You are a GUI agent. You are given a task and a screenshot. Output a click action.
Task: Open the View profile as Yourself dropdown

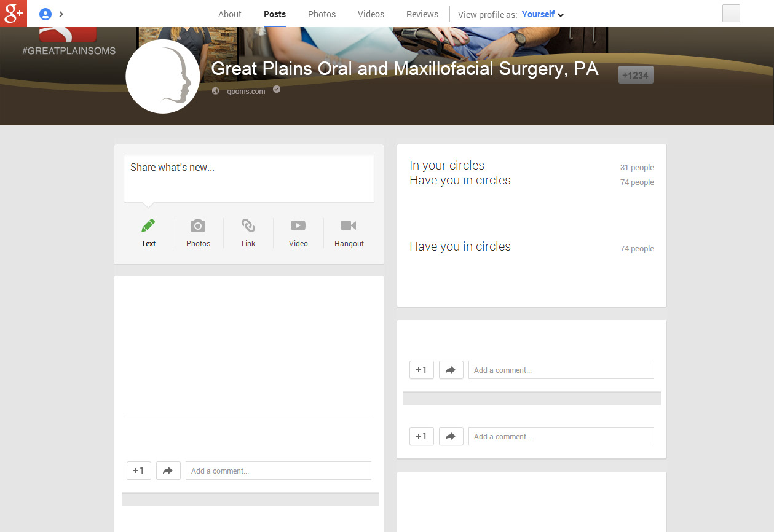(x=543, y=14)
